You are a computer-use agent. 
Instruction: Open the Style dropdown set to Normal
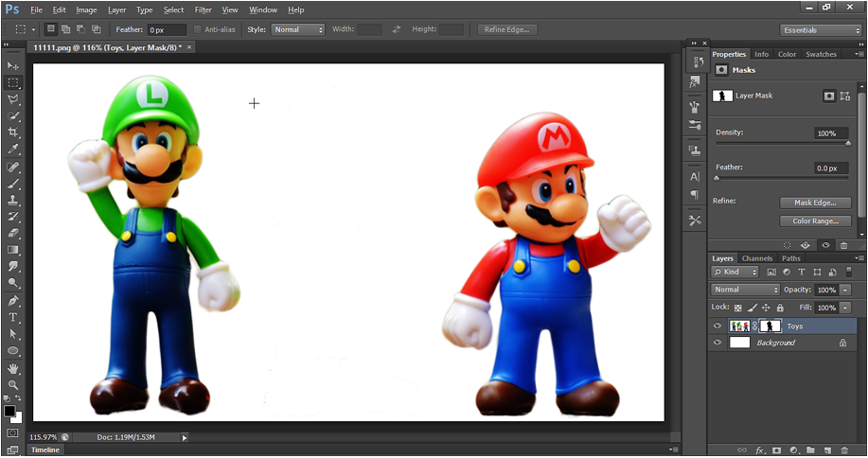(298, 30)
